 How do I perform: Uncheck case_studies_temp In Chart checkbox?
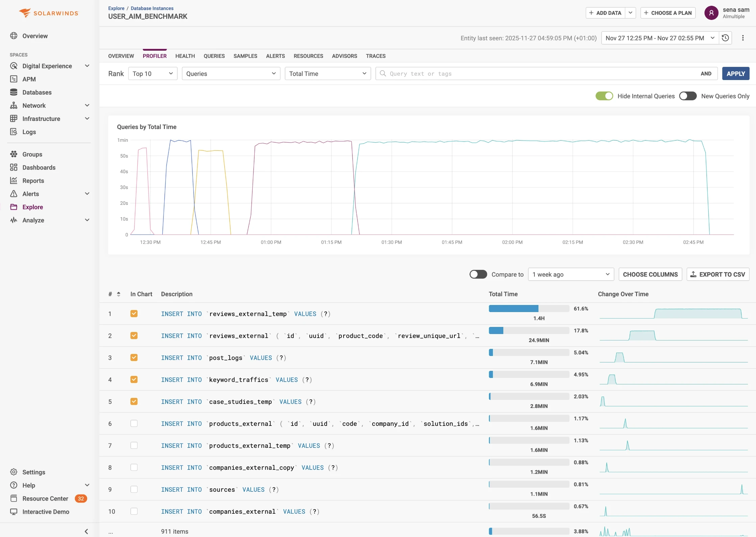pos(134,402)
